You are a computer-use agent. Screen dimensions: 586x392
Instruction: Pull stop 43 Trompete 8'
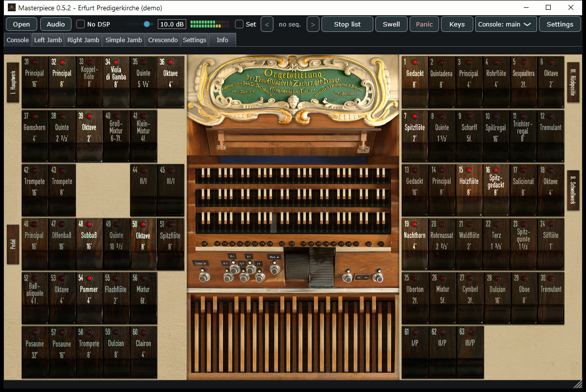point(62,190)
